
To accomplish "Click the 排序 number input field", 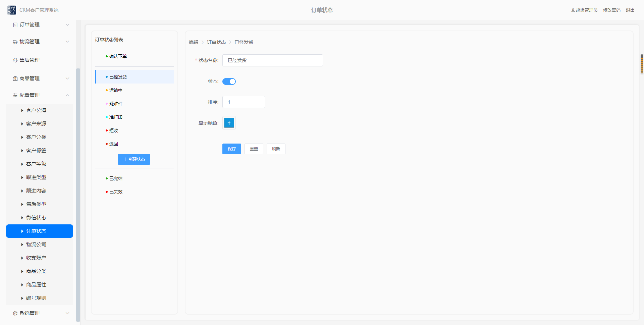I will point(244,102).
